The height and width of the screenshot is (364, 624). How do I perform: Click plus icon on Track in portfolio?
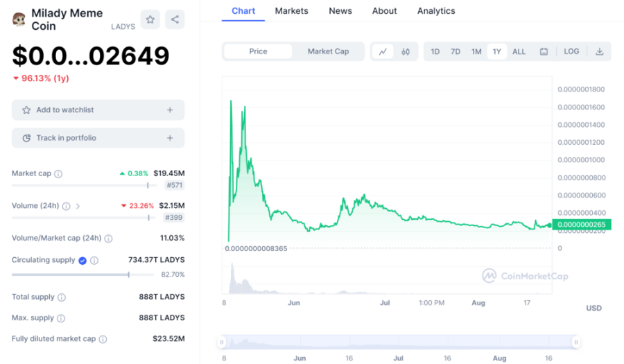point(170,138)
